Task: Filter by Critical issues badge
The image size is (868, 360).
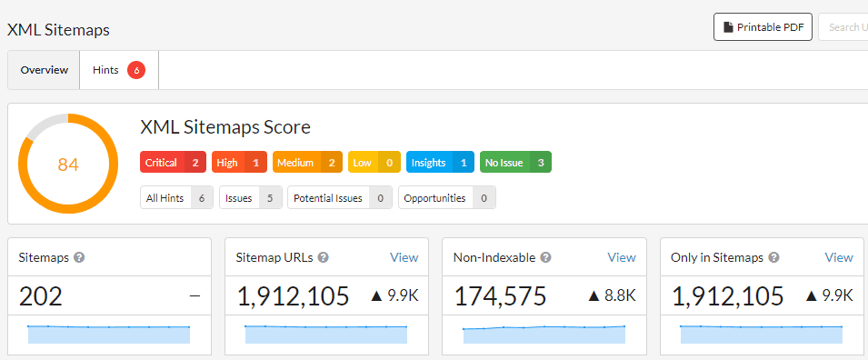Action: [173, 163]
